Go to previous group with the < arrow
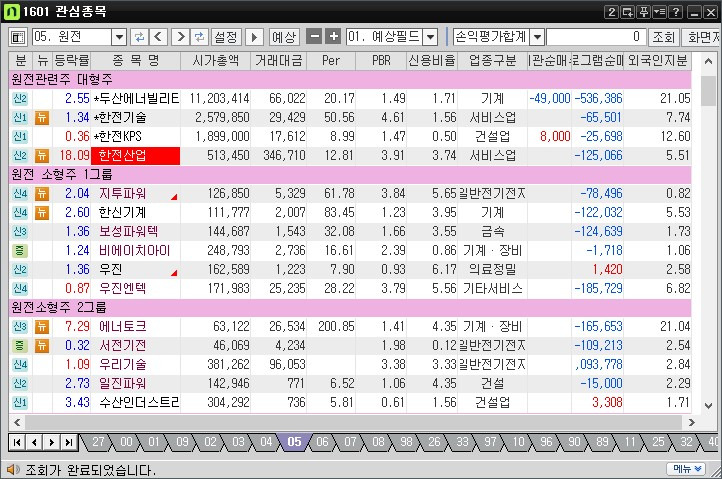 [x=158, y=37]
